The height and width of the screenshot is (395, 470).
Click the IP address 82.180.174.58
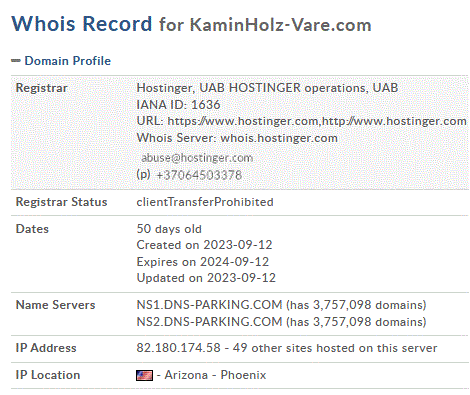[x=178, y=348]
